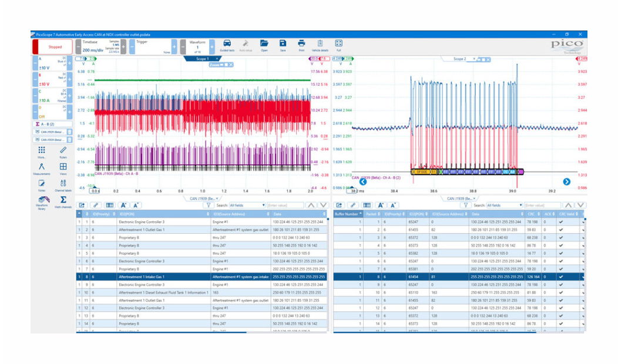Click trigger plus button
The height and width of the screenshot is (364, 618).
174,47
